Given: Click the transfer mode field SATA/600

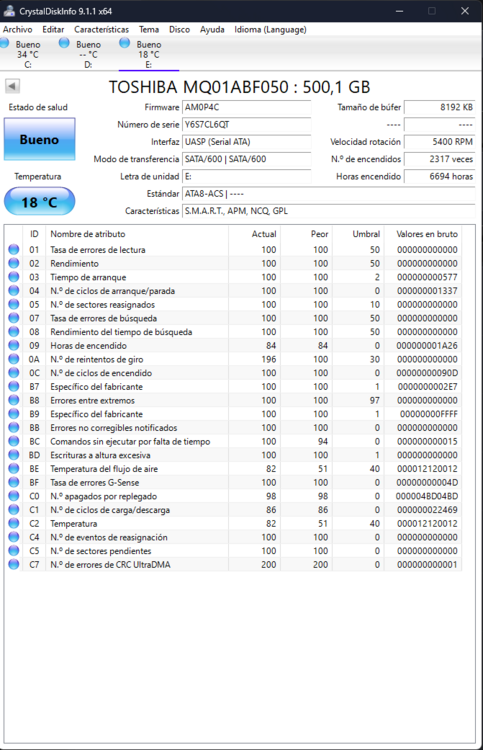Looking at the screenshot, I should pyautogui.click(x=247, y=159).
